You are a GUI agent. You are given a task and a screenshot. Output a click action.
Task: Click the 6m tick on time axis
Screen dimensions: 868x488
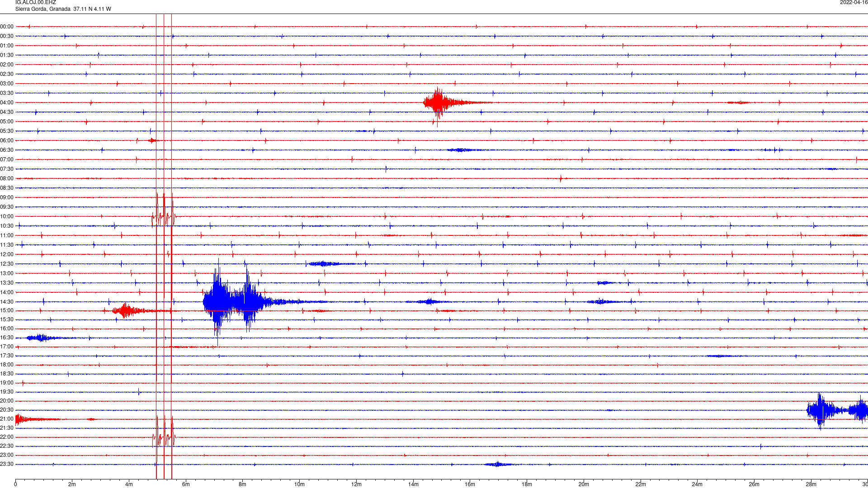tap(186, 484)
